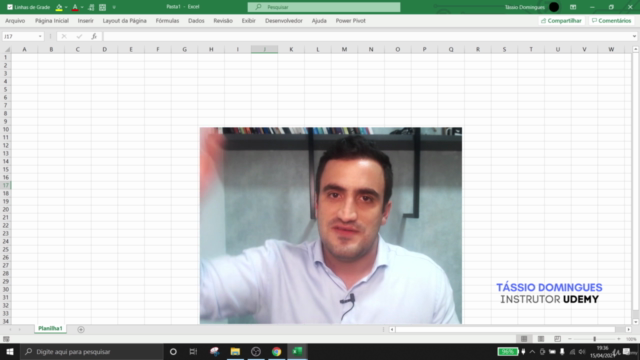Switch to Page Layout view button

(541, 339)
